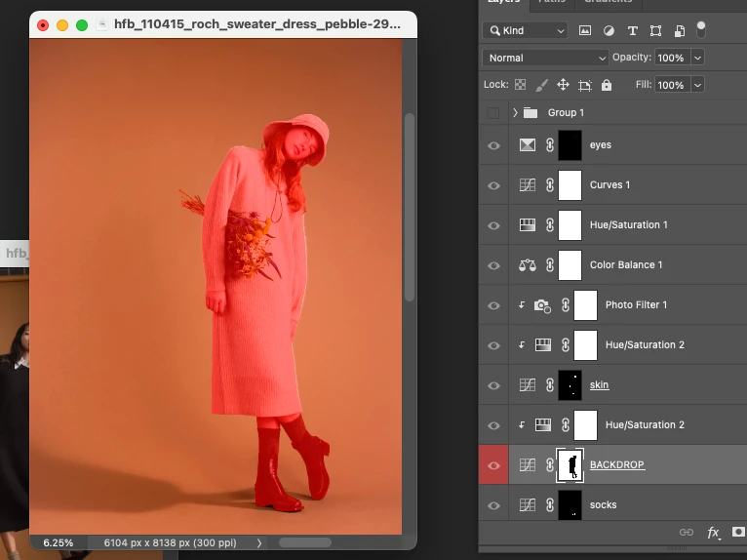This screenshot has height=560, width=747.
Task: Lock image pixels brush icon
Action: click(x=541, y=85)
